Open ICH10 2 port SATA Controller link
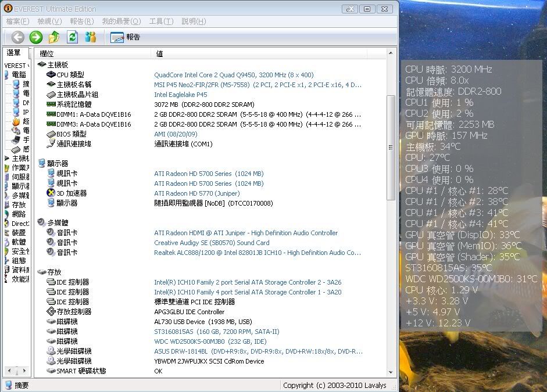 [248, 282]
